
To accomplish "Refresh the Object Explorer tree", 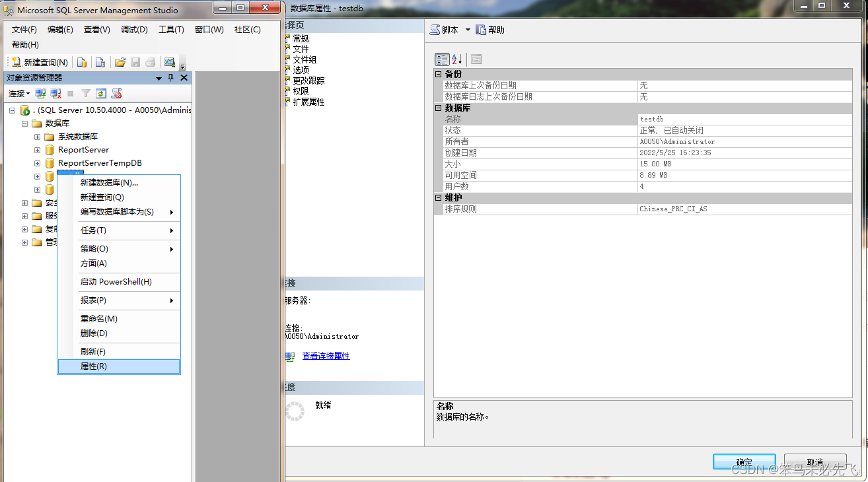I will pyautogui.click(x=102, y=93).
